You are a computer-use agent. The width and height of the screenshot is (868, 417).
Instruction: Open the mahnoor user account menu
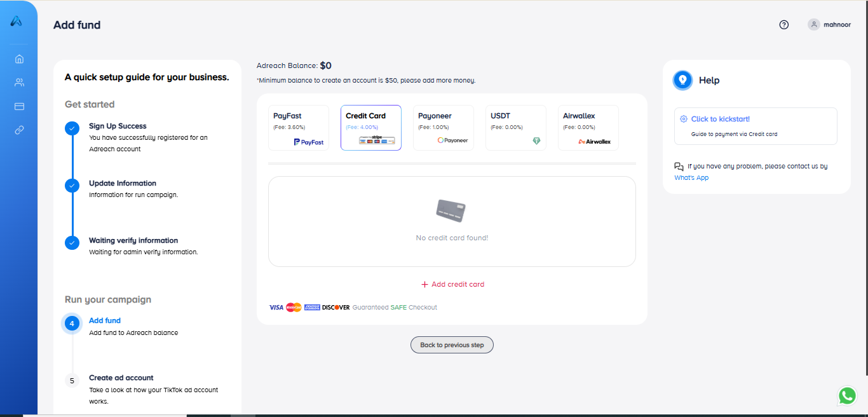pos(829,25)
